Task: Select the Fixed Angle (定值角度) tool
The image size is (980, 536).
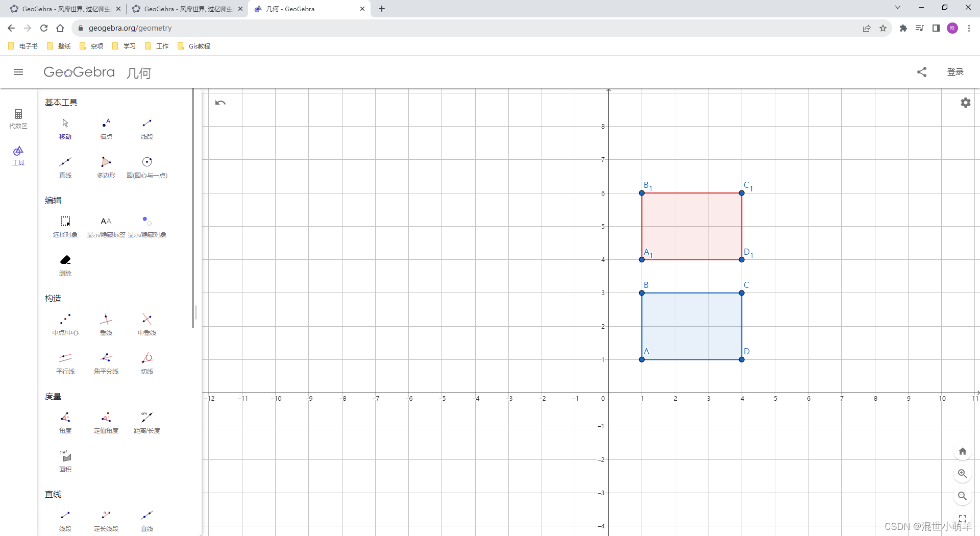Action: coord(106,423)
